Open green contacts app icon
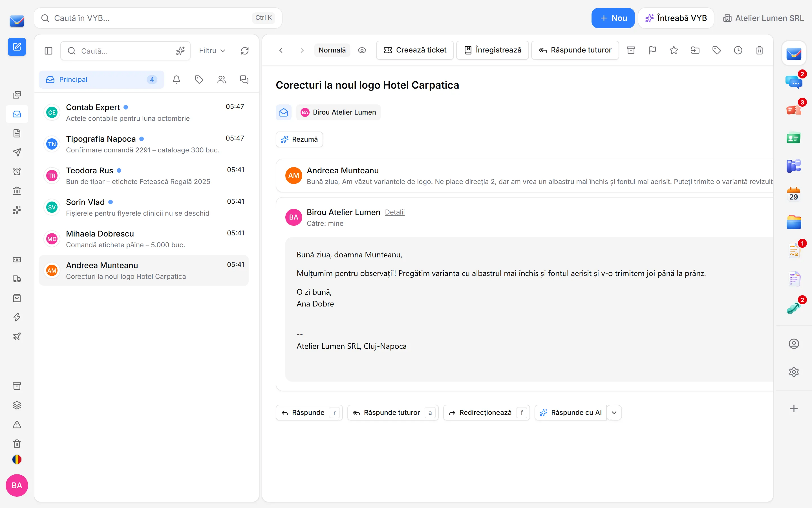Image resolution: width=812 pixels, height=508 pixels. [x=794, y=138]
